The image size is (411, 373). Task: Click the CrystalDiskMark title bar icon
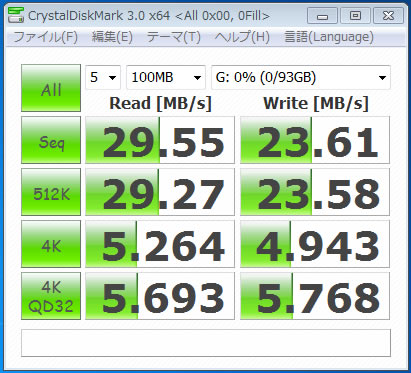pyautogui.click(x=16, y=15)
